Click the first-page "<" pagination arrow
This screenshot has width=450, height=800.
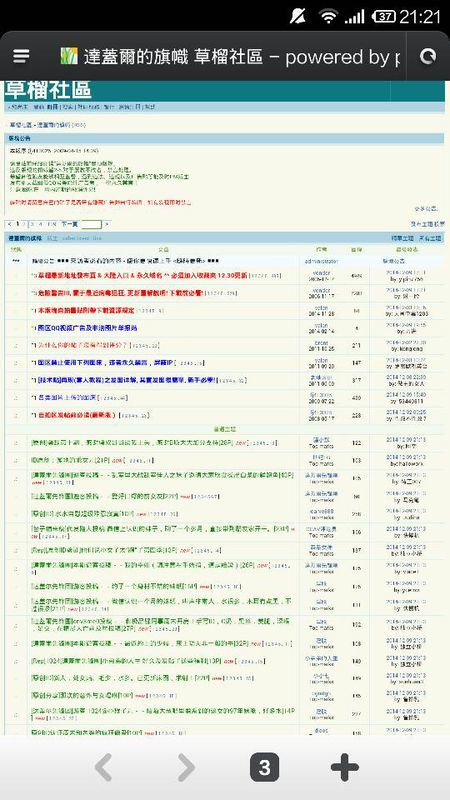[x=9, y=224]
